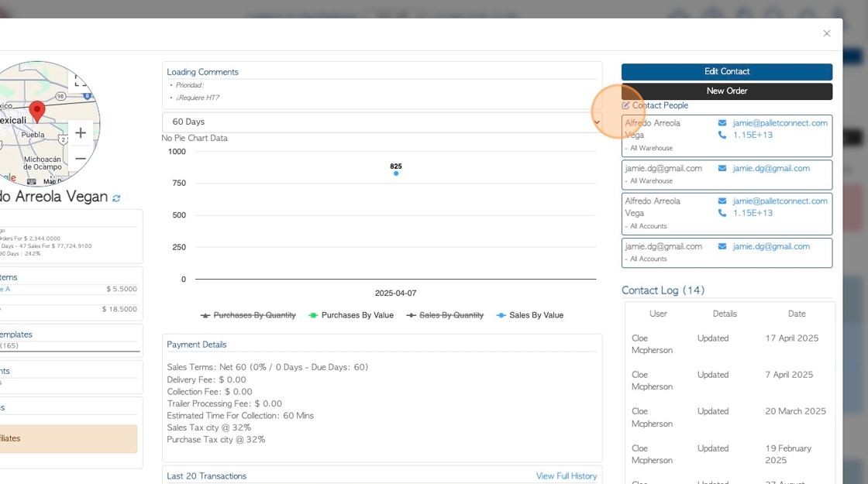
Task: Open the map keyboard shortcuts icon
Action: (32, 181)
